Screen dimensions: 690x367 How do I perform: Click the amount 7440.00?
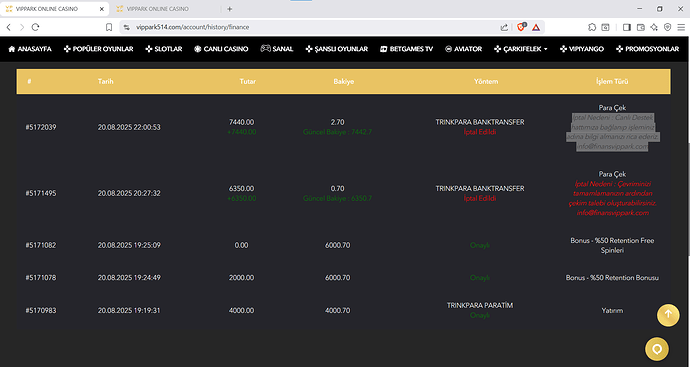click(x=242, y=122)
